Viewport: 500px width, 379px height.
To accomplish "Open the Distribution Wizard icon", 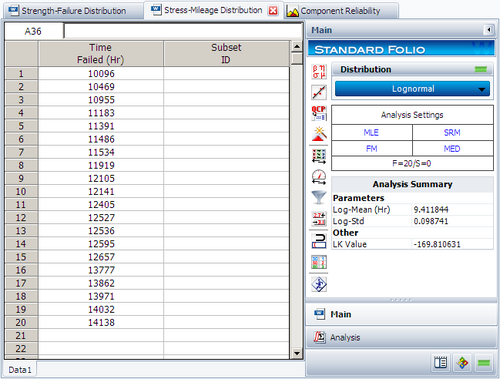I will [319, 134].
